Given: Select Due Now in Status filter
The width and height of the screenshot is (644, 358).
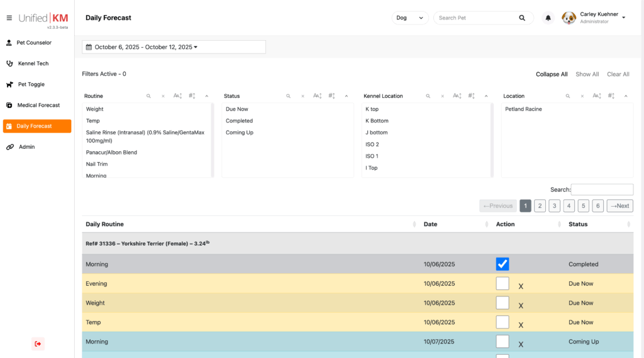Looking at the screenshot, I should tap(237, 109).
